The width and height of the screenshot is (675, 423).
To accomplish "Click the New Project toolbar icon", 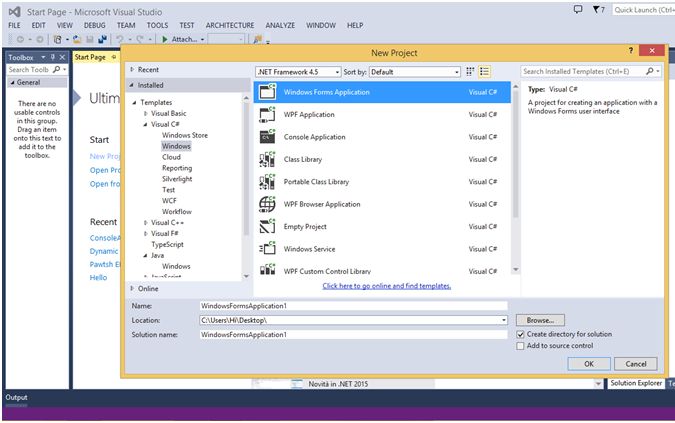I will tap(57, 39).
